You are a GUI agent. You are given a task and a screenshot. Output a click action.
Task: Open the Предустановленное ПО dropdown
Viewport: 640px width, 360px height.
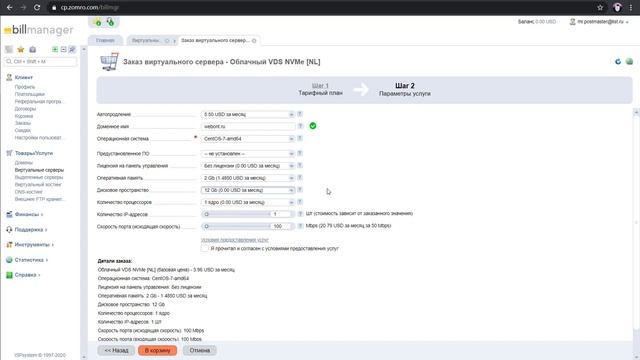pos(247,153)
